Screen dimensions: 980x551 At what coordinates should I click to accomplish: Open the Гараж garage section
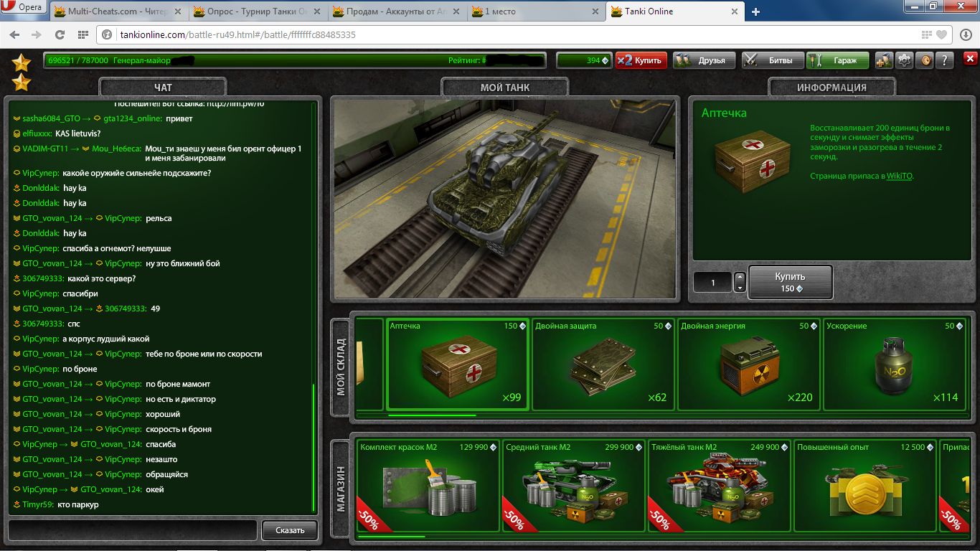(837, 60)
